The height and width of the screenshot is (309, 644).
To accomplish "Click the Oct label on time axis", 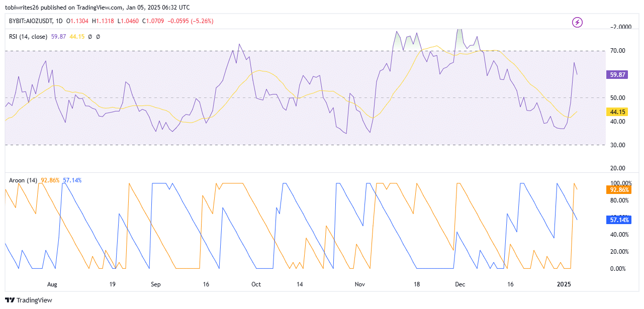I will pyautogui.click(x=256, y=284).
